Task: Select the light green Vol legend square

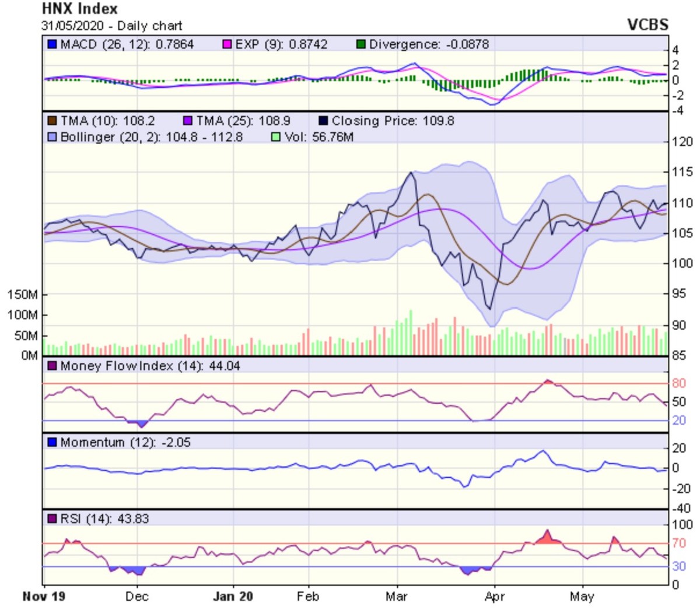Action: tap(276, 137)
